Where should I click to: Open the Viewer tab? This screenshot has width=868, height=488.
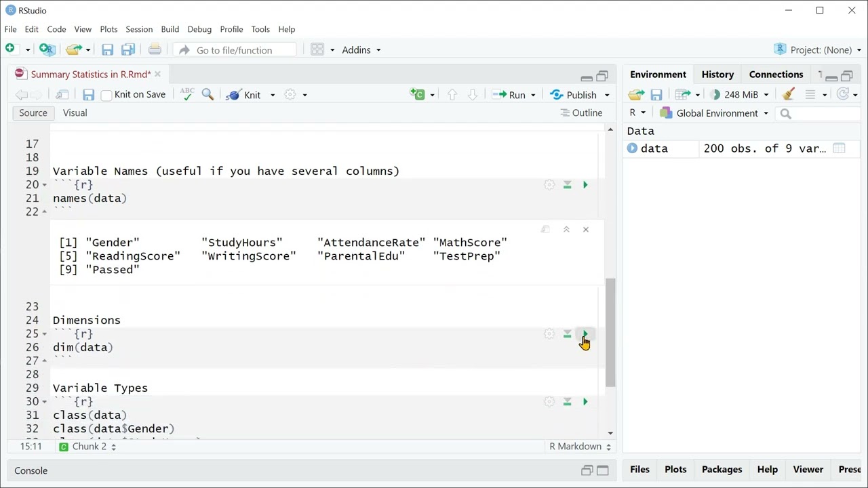pos(808,469)
